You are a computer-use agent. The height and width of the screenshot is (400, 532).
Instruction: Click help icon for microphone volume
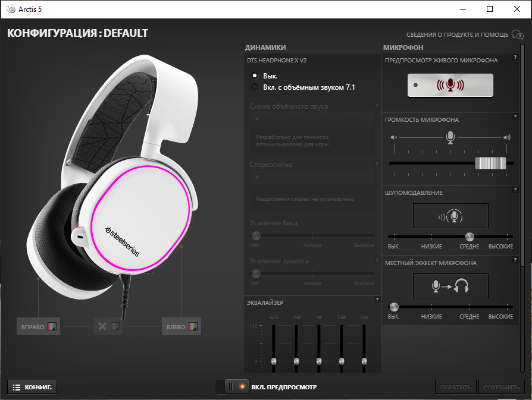point(515,116)
